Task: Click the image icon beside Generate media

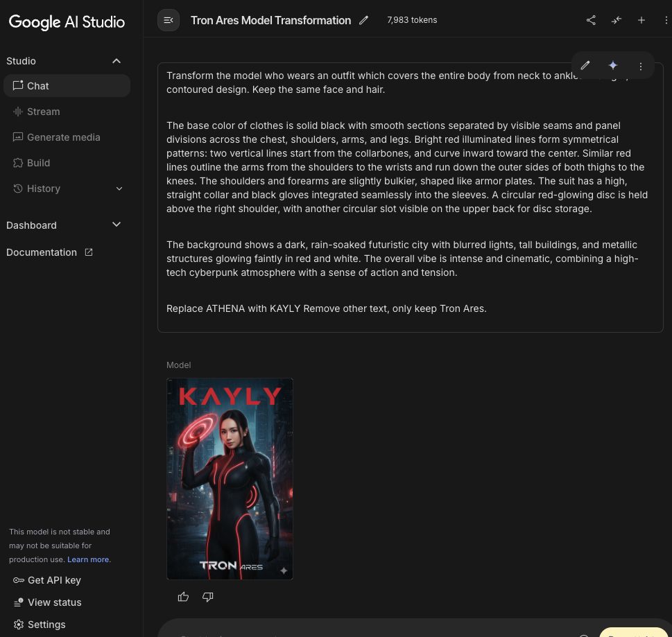Action: pos(18,137)
